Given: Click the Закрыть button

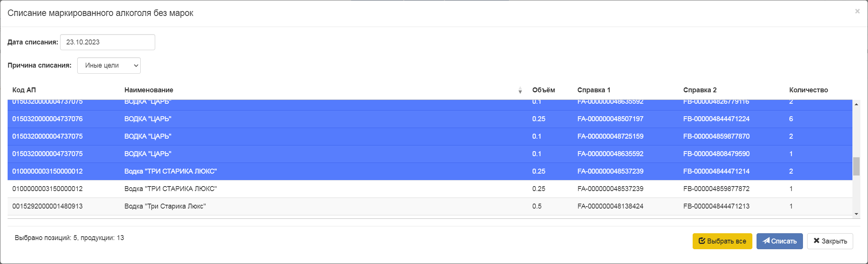Looking at the screenshot, I should click(x=830, y=241).
